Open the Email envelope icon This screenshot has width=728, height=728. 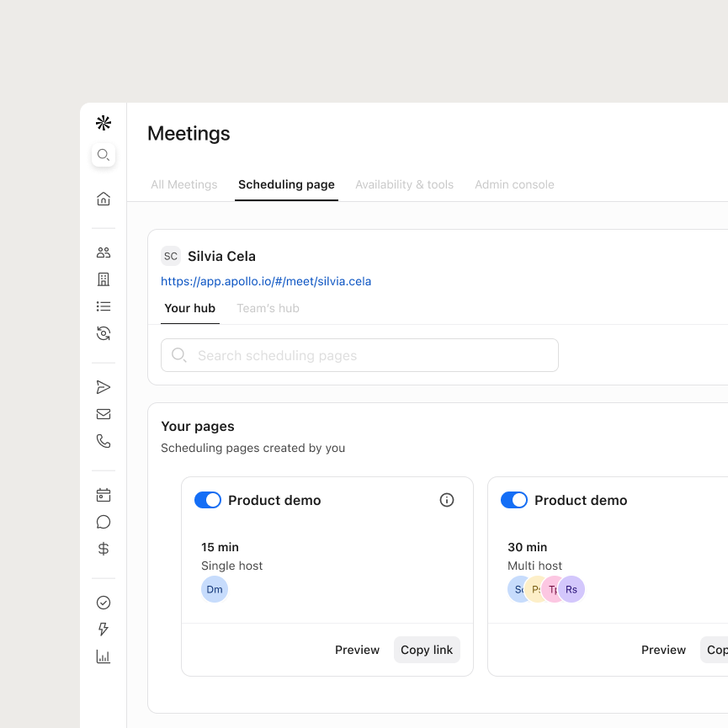click(103, 413)
